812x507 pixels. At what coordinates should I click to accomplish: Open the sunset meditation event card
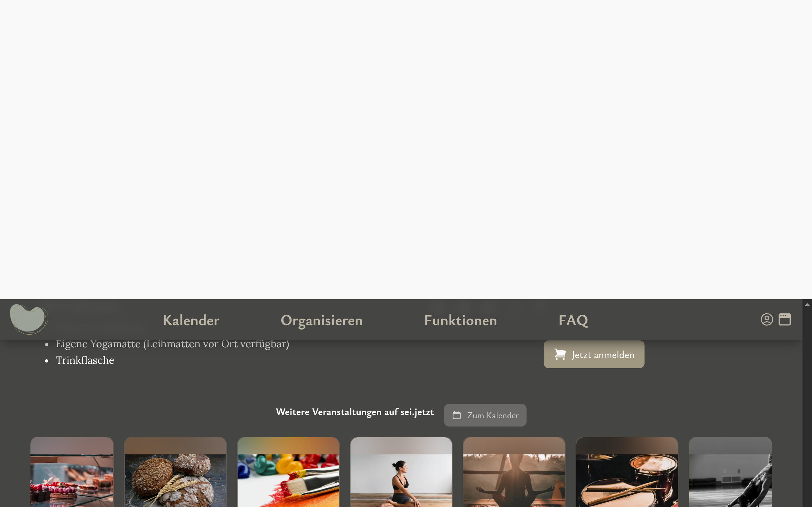click(514, 472)
